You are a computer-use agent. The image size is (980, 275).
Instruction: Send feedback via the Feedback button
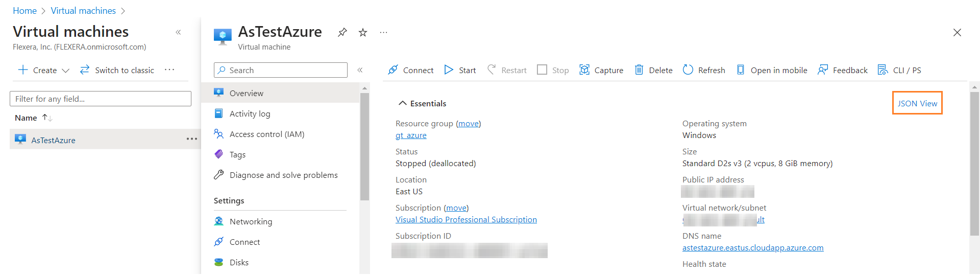click(843, 70)
